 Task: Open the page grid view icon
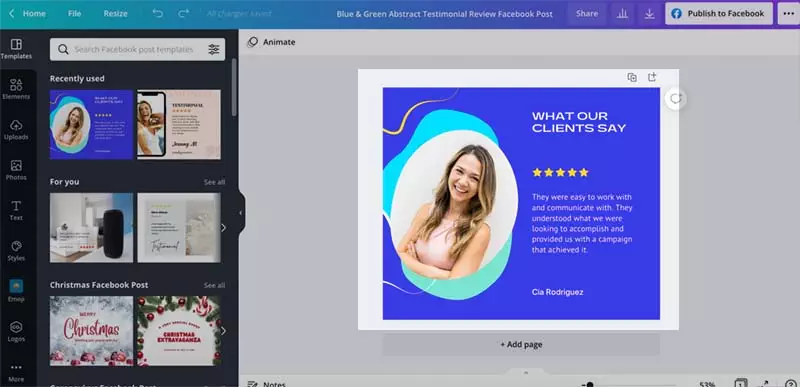pyautogui.click(x=741, y=383)
